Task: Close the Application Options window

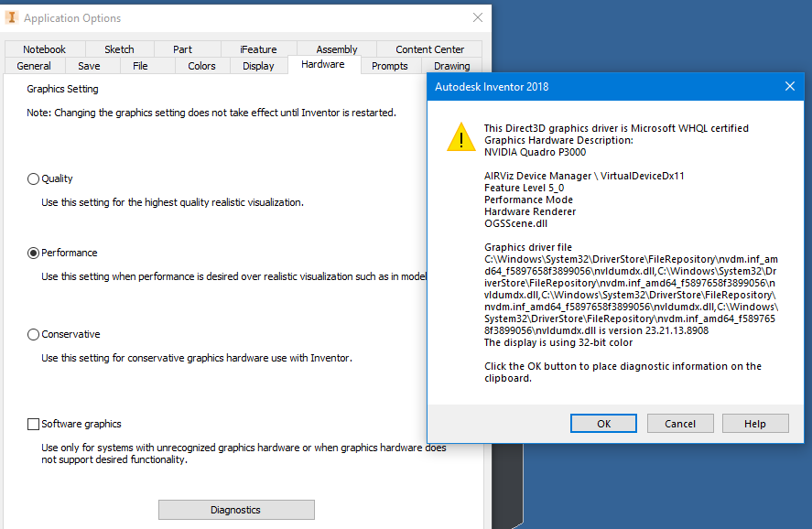Action: [x=478, y=17]
